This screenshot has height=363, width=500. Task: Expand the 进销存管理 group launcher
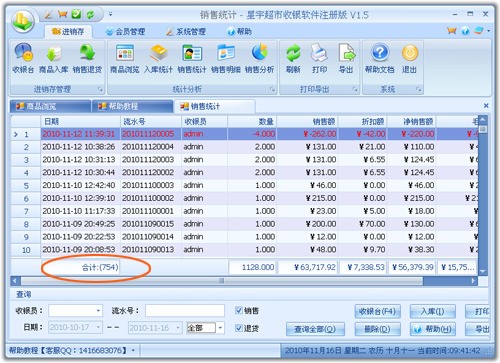[100, 89]
